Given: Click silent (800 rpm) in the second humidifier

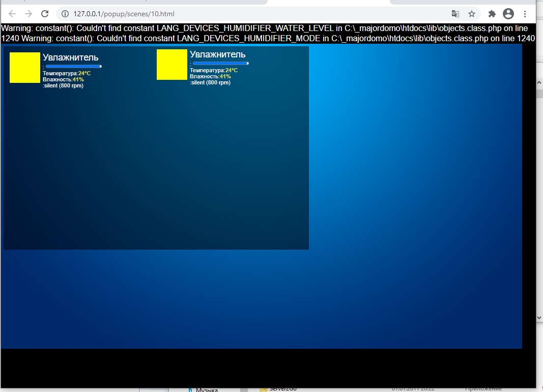Looking at the screenshot, I should [211, 82].
